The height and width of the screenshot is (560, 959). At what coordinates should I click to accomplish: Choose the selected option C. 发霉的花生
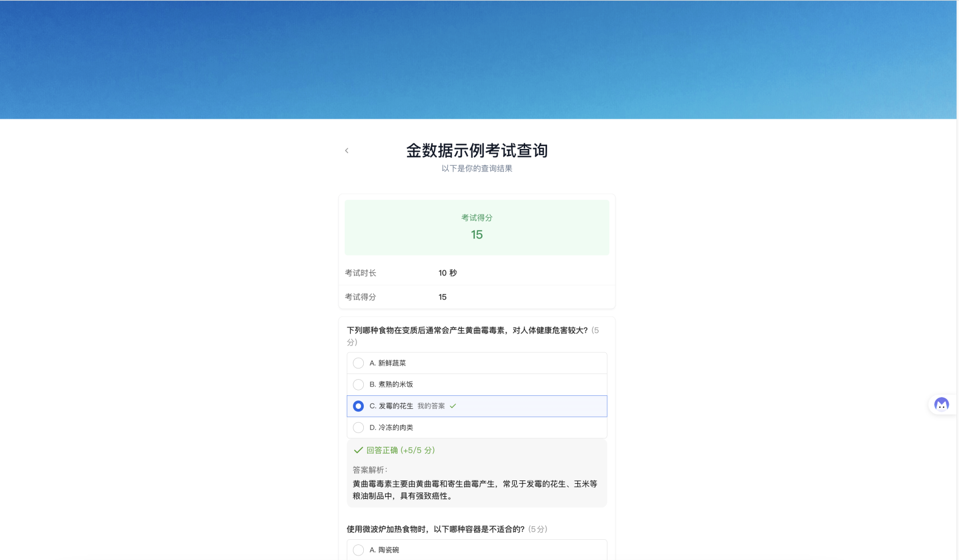[359, 406]
